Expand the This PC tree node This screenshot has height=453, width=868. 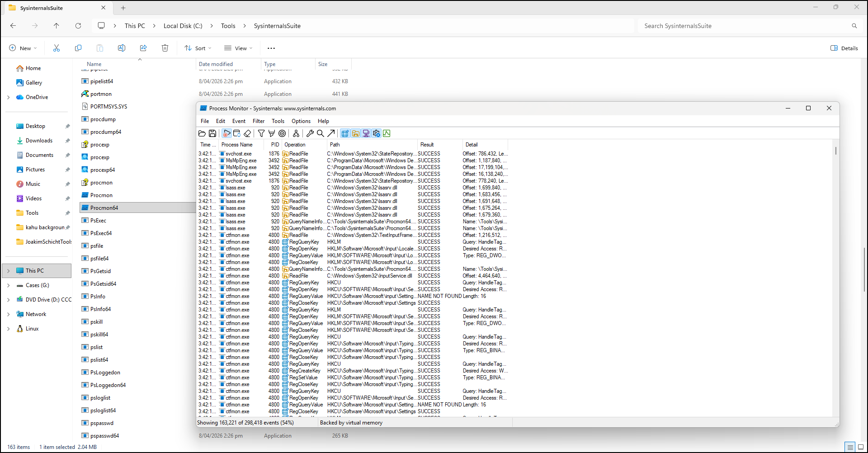click(x=8, y=271)
